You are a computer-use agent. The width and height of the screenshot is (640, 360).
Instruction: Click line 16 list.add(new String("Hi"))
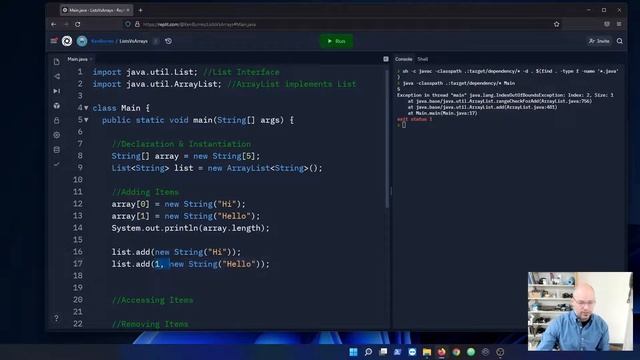coord(176,252)
